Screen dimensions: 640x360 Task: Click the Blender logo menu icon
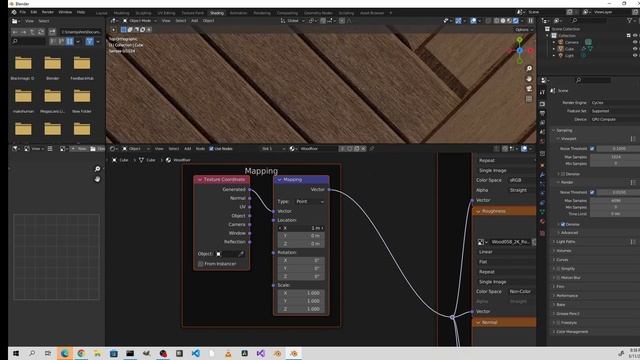(x=14, y=12)
